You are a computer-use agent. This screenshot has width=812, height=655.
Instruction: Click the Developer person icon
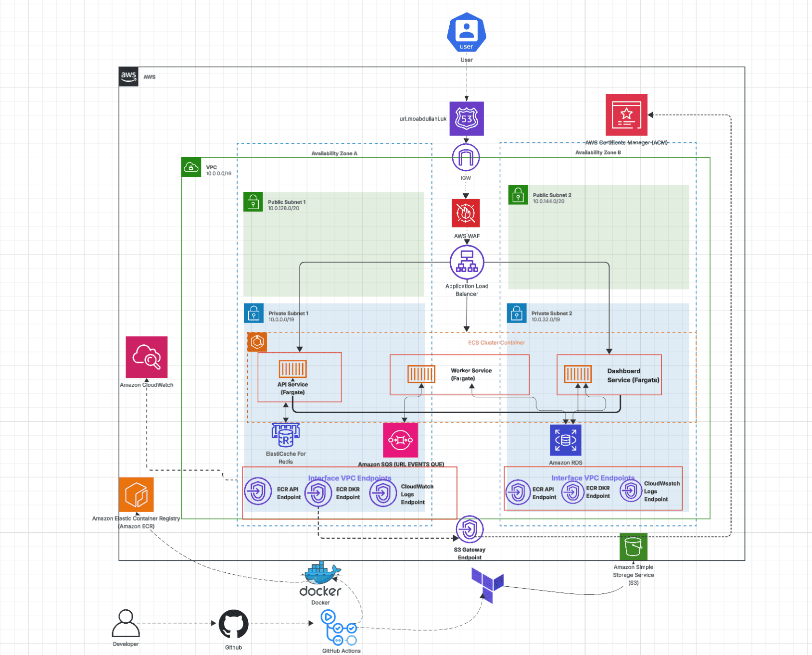click(x=126, y=624)
